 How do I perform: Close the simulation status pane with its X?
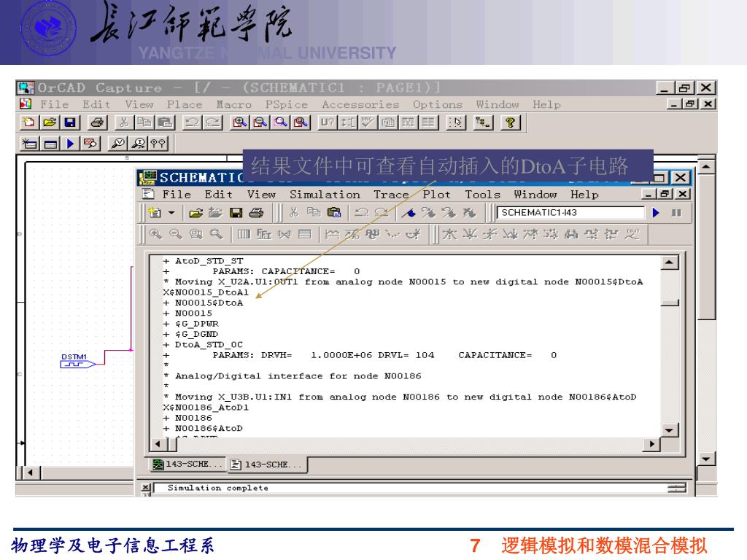[x=146, y=487]
